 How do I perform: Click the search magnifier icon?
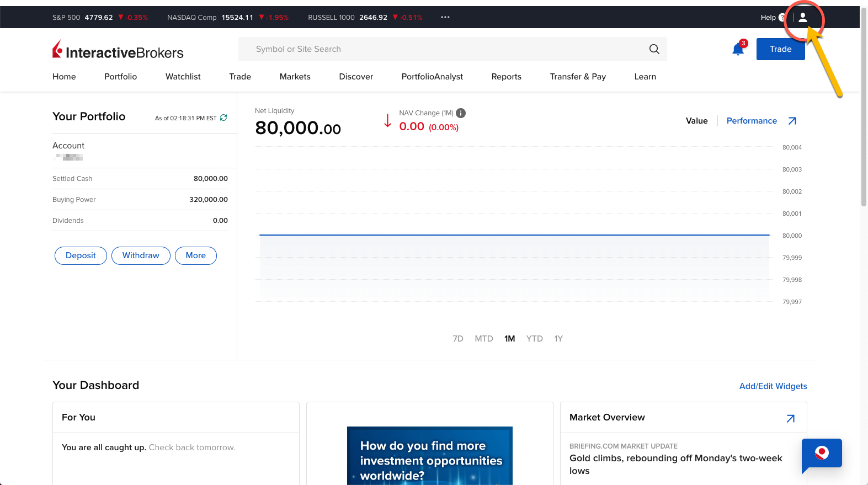[654, 49]
